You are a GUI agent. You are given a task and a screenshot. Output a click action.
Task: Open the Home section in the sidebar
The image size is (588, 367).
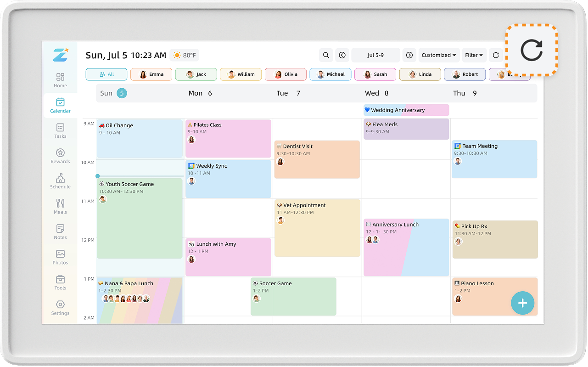click(x=60, y=80)
